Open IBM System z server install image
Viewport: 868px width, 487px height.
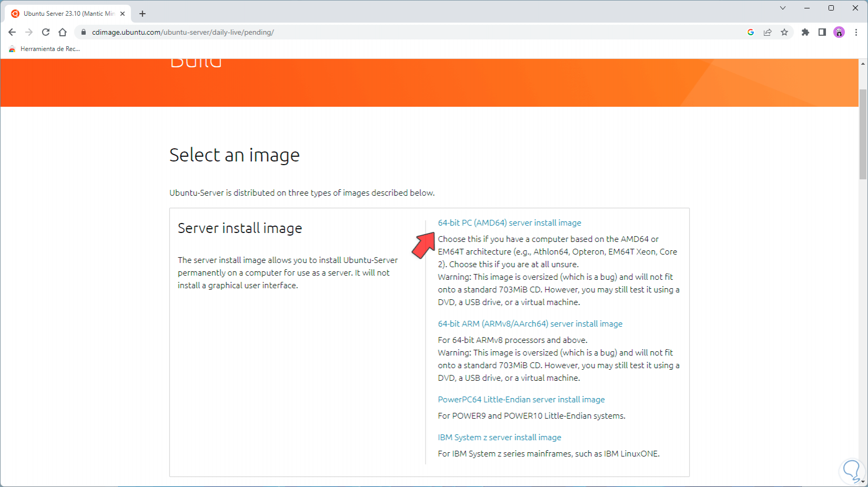pos(499,438)
